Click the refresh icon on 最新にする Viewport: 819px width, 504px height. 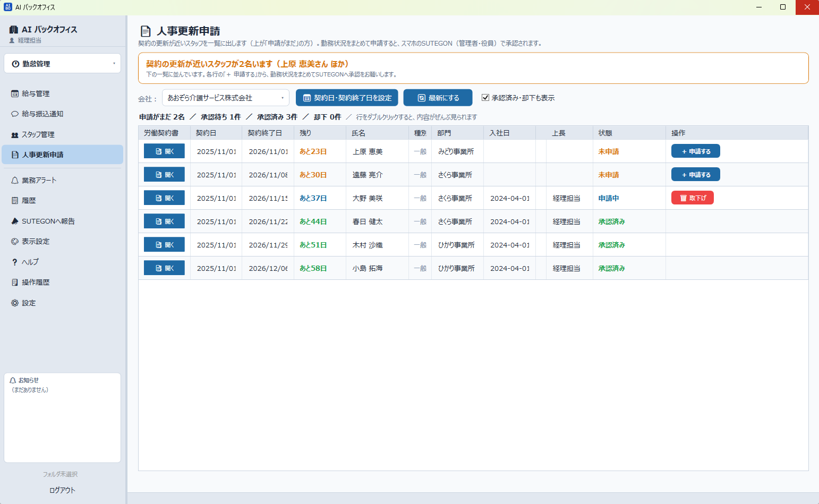click(x=422, y=98)
